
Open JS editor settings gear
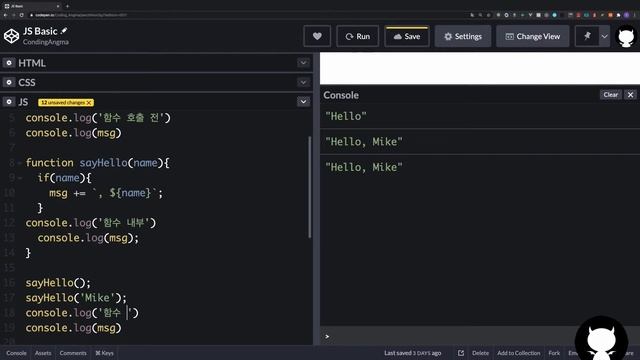9,102
